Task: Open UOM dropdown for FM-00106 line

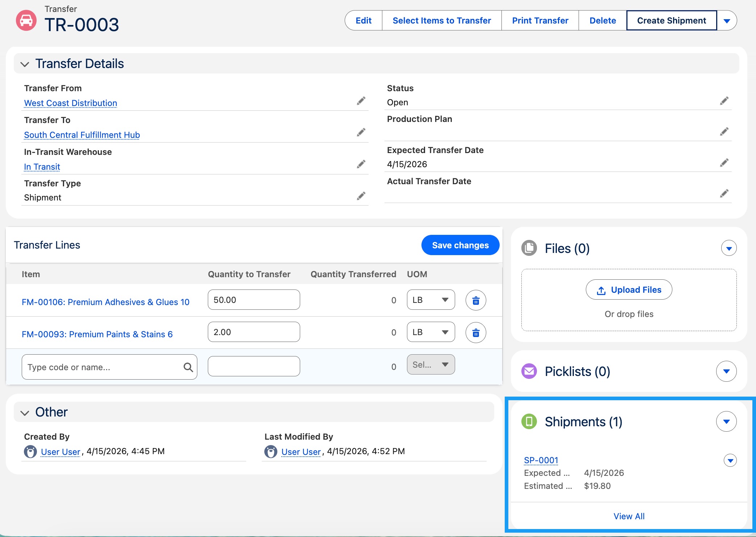Action: point(431,300)
